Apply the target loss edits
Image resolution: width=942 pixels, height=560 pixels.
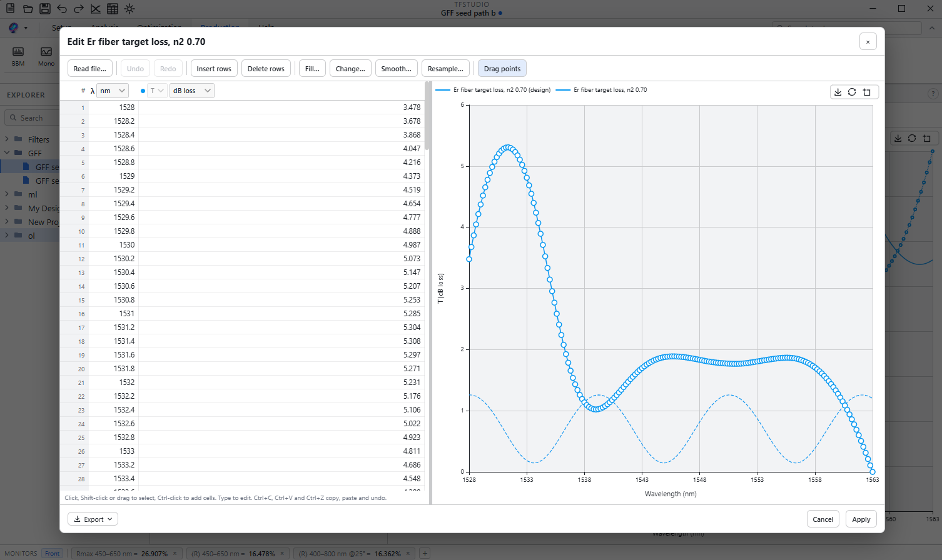tap(861, 519)
